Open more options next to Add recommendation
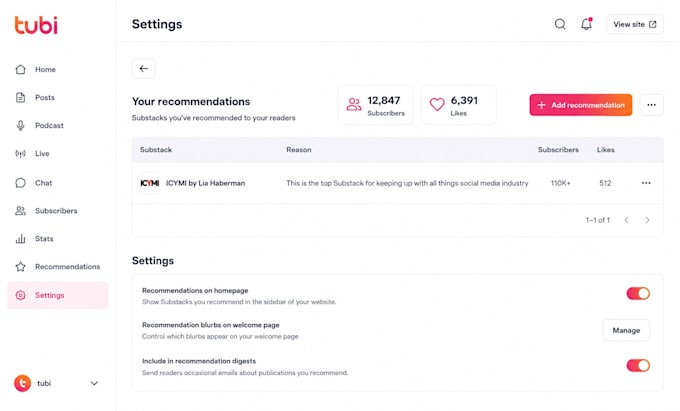 click(x=651, y=105)
